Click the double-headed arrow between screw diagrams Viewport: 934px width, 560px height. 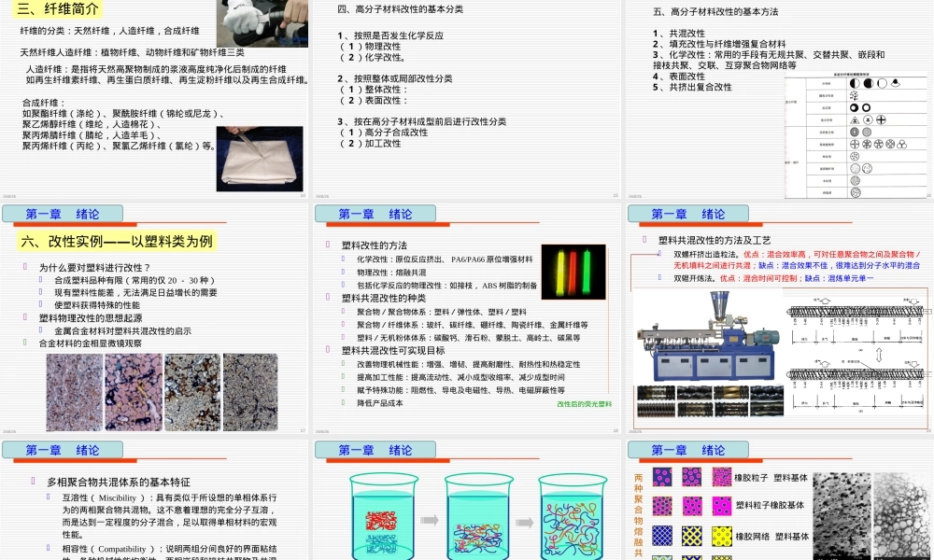(879, 356)
